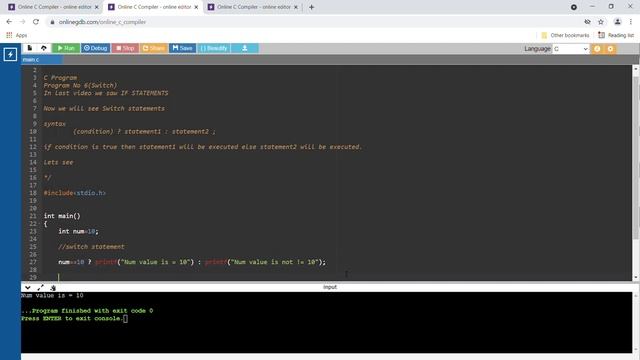Screen dimensions: 640x360
Task: Click line number 21 in the gutter
Action: 33,216
